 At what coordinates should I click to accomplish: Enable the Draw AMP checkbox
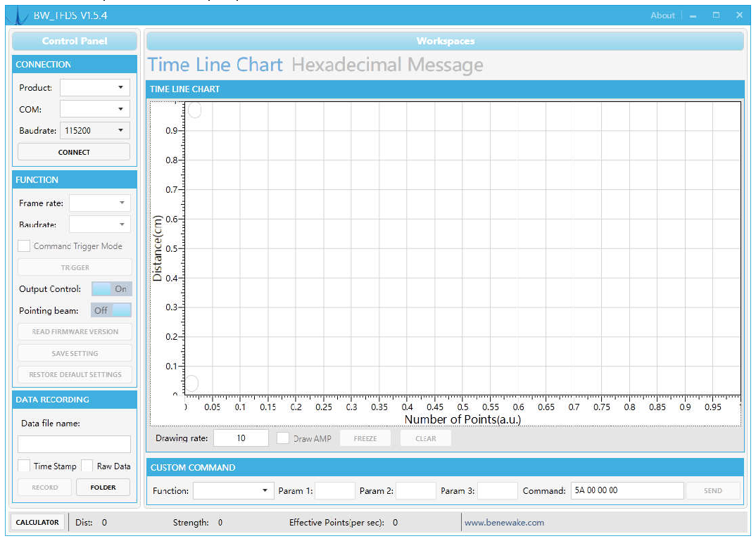click(283, 438)
